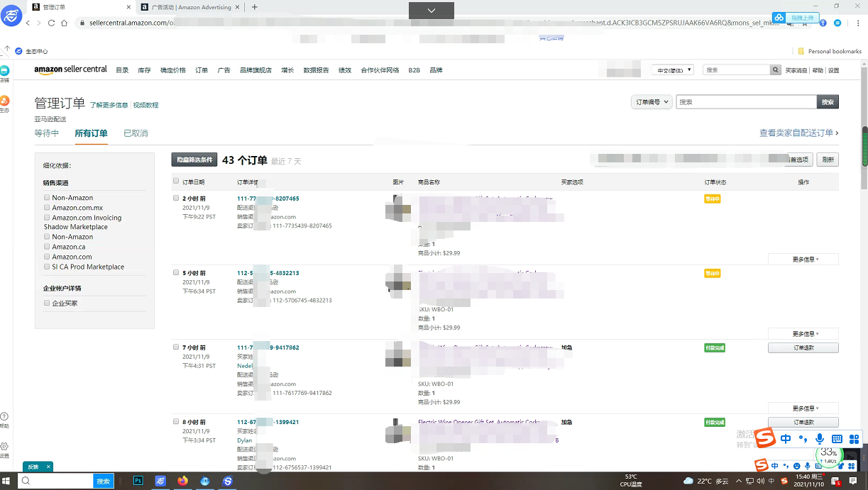Tick the 企业买家 checkbox

tap(47, 303)
